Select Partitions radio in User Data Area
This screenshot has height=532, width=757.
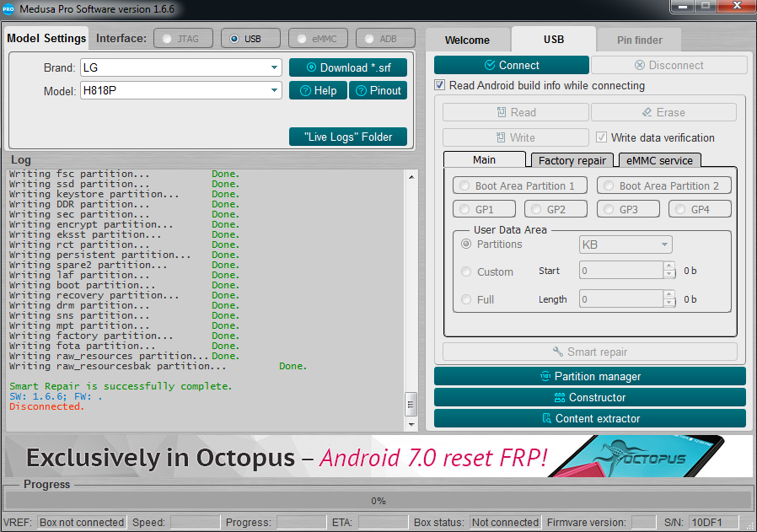pos(466,245)
